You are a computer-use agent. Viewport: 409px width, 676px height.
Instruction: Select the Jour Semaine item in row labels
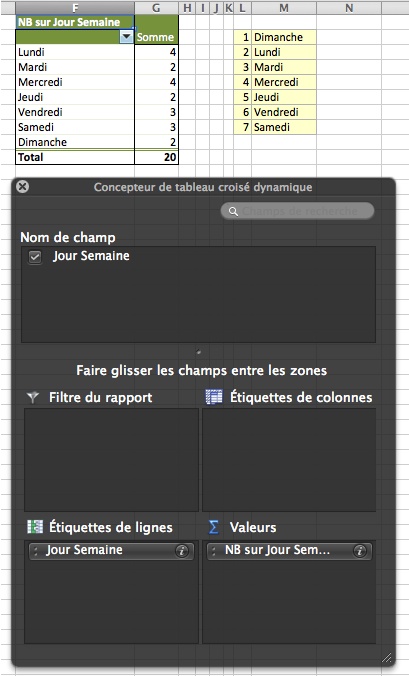[x=111, y=551]
